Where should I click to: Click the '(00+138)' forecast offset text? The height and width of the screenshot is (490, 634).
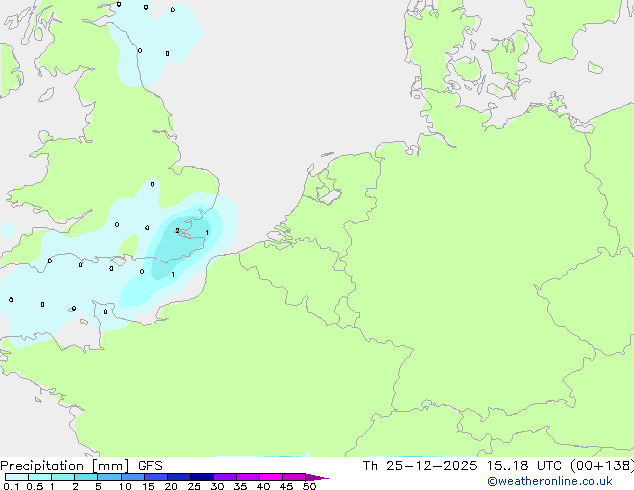point(602,466)
